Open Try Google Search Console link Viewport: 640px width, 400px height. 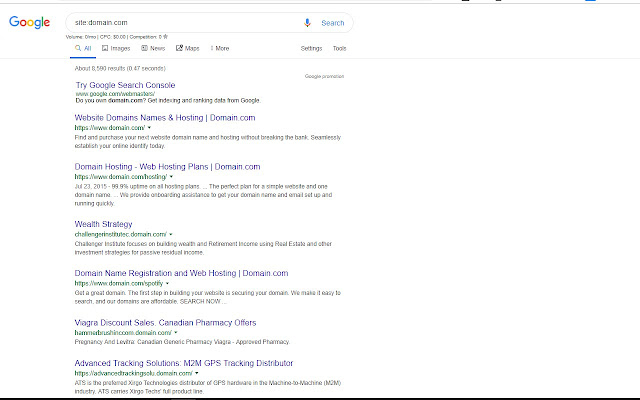click(x=125, y=85)
